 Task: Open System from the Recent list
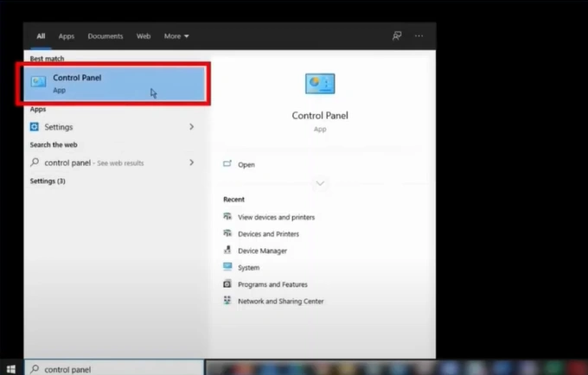point(248,268)
